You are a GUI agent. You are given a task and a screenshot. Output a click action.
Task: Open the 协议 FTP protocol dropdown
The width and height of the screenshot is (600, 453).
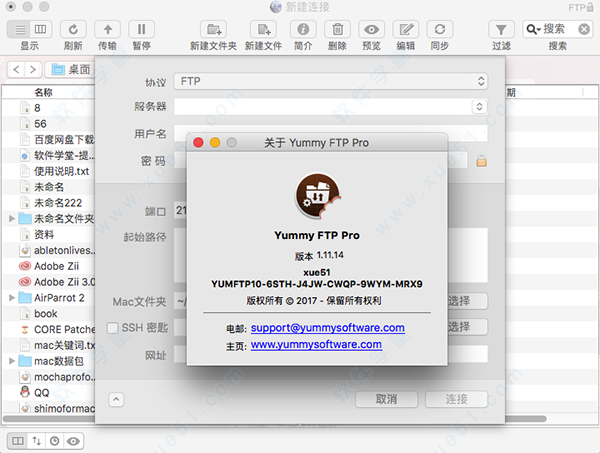(x=331, y=81)
